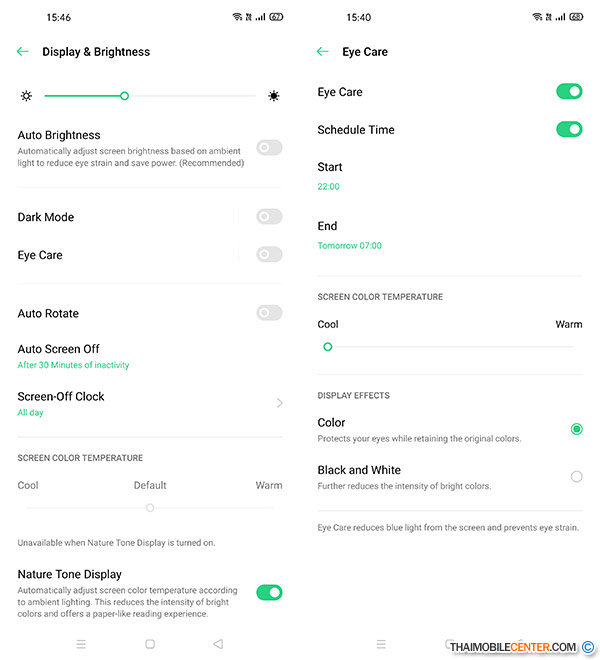
Task: Adjust Eye Care color temperature slider handle
Action: (328, 347)
